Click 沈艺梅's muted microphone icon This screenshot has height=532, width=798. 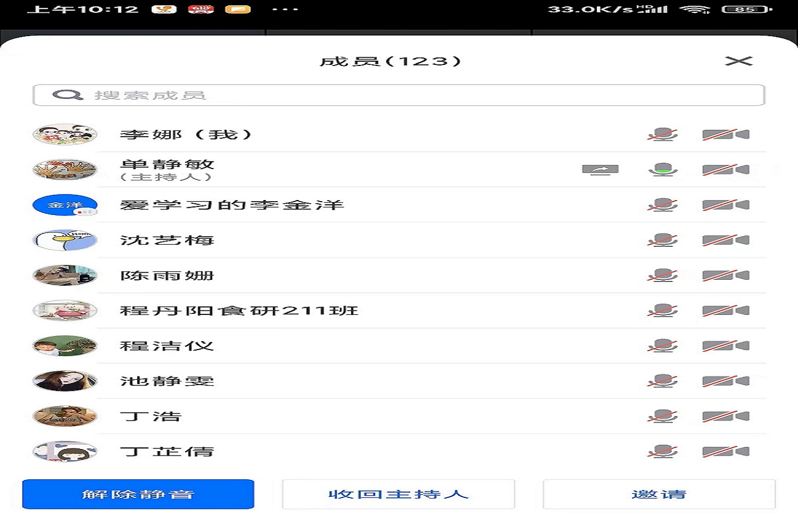point(662,240)
